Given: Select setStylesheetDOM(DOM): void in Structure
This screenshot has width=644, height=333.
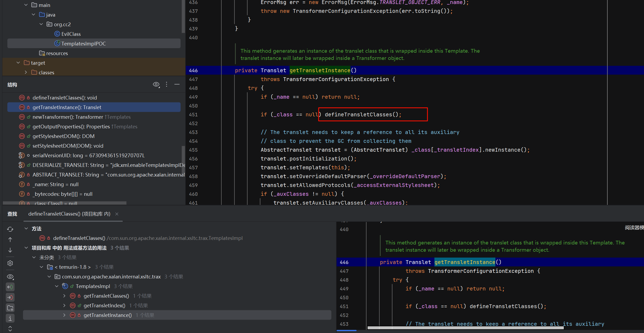Looking at the screenshot, I should [x=68, y=146].
